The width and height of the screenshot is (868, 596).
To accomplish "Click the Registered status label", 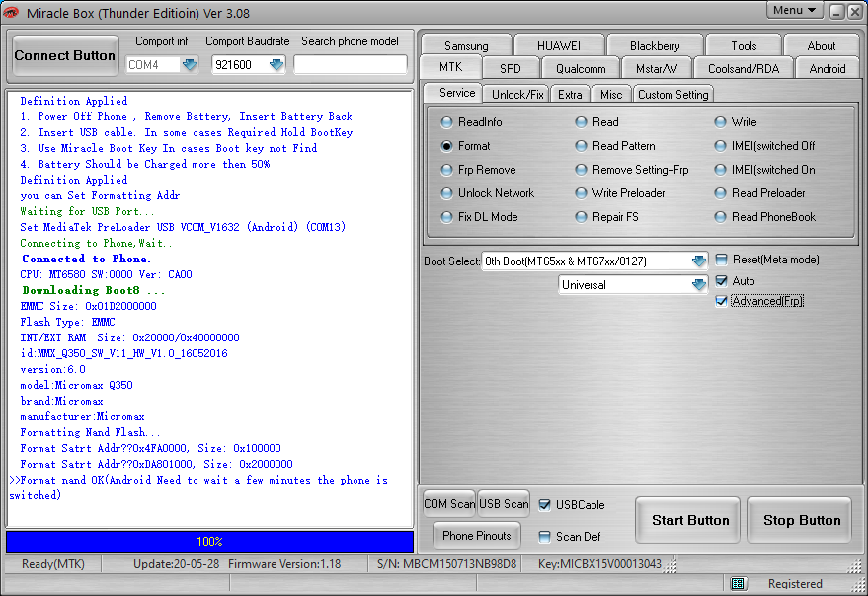I will point(795,584).
